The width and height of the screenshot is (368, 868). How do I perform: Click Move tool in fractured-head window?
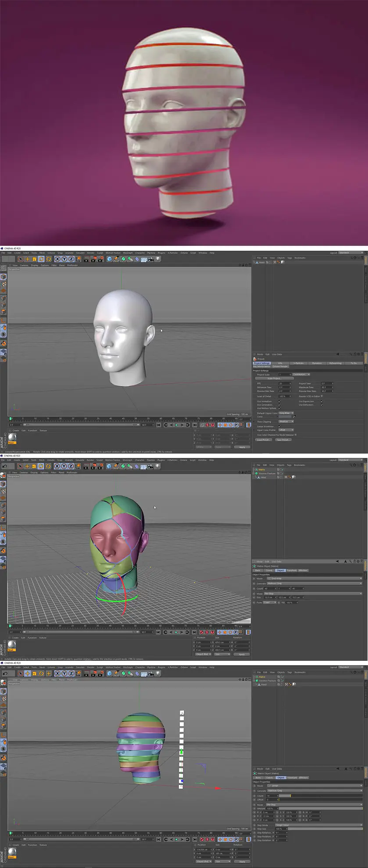tap(27, 466)
